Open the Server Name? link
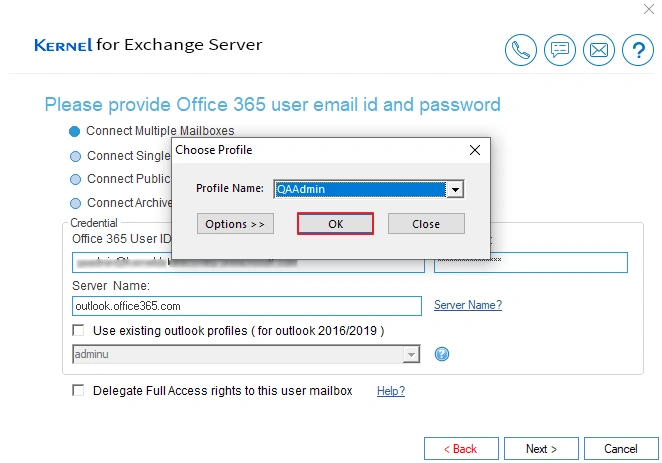The width and height of the screenshot is (662, 463). click(x=468, y=305)
